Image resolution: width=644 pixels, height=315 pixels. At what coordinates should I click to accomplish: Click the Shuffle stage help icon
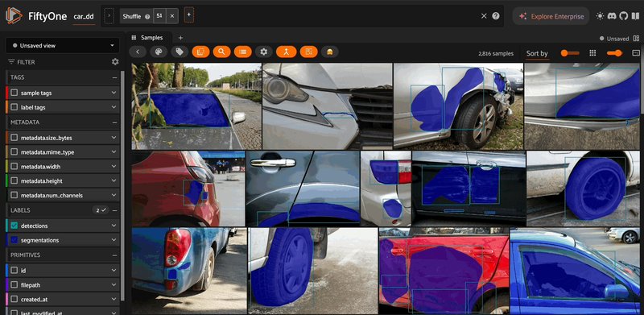(x=147, y=17)
